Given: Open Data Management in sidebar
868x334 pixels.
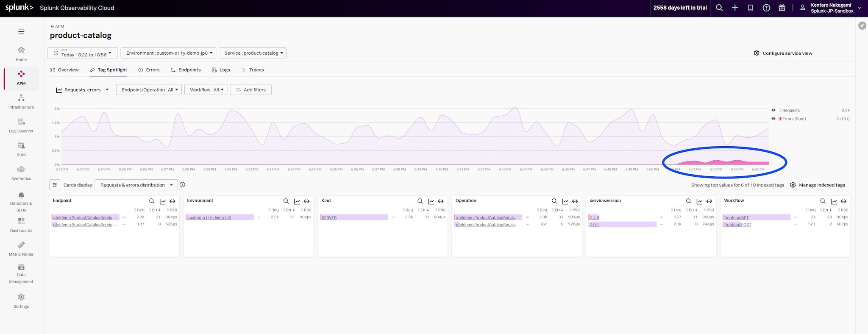Looking at the screenshot, I should (x=21, y=274).
